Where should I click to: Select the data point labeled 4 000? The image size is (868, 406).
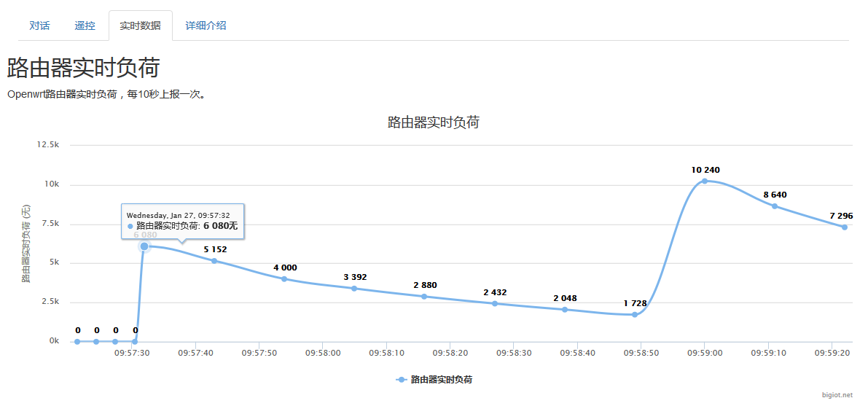click(x=284, y=279)
